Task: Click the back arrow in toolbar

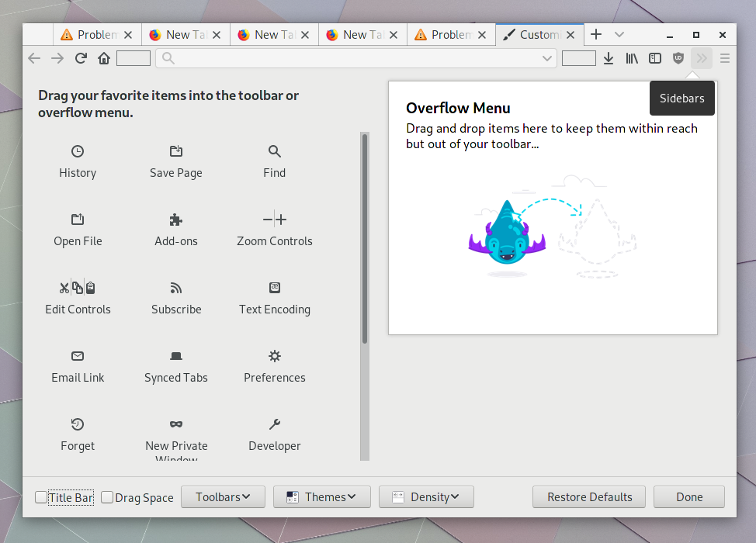Action: 34,58
